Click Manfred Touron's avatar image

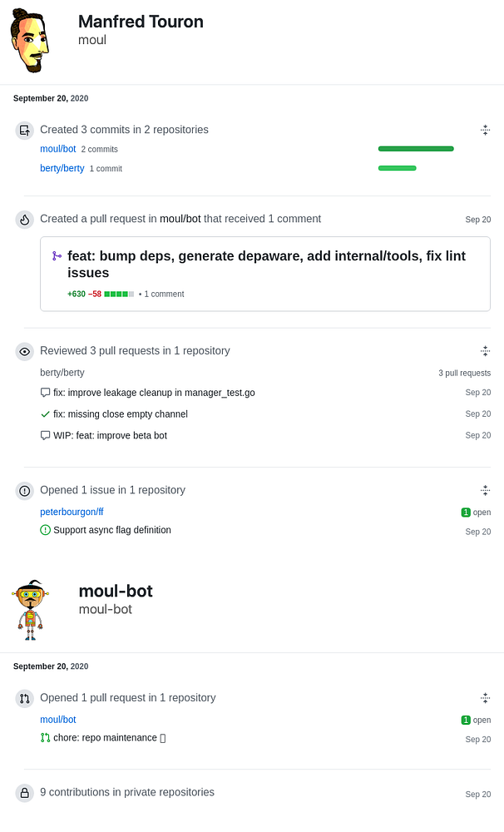[x=31, y=42]
